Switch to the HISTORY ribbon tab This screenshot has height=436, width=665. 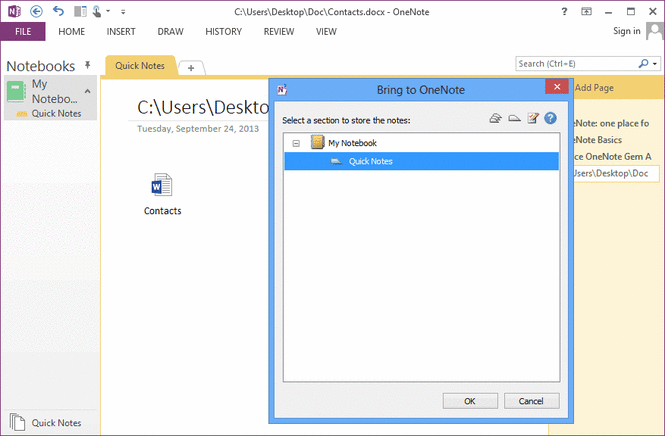click(x=224, y=31)
